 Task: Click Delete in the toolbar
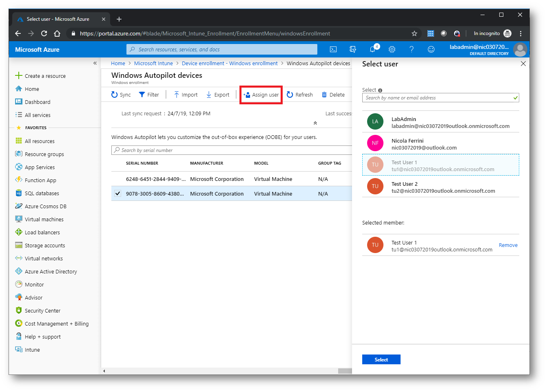[333, 95]
